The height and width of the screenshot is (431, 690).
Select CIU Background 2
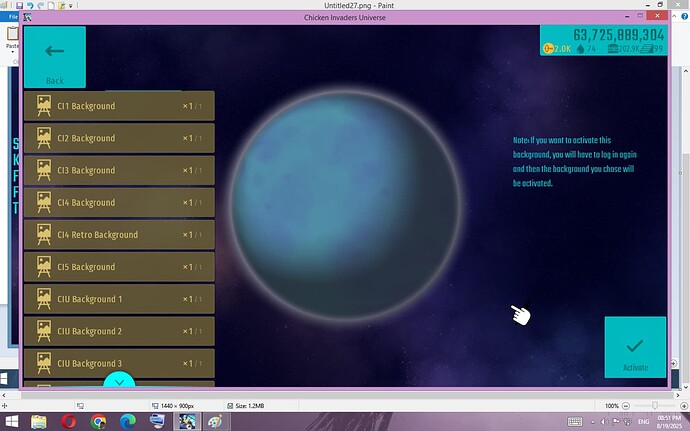pyautogui.click(x=119, y=331)
